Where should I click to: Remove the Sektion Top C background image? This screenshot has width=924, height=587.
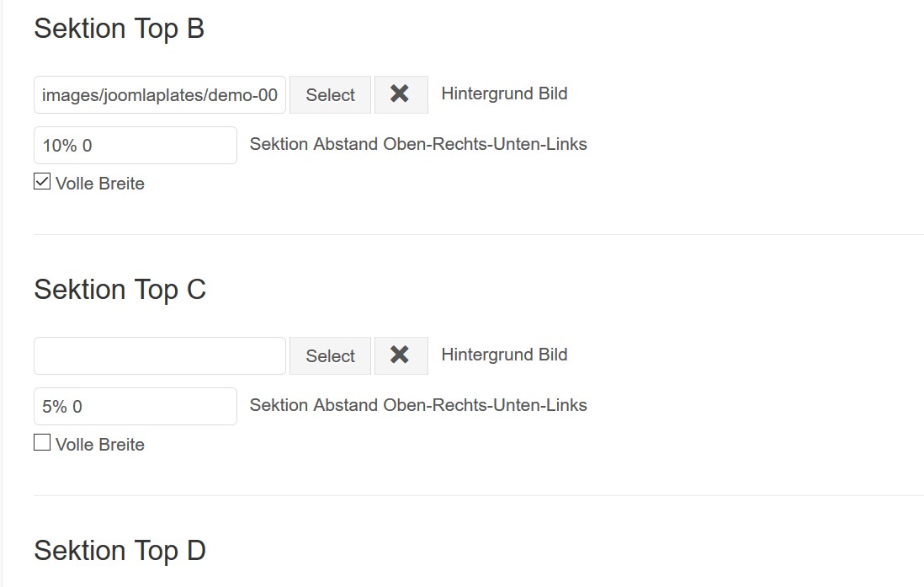[401, 355]
